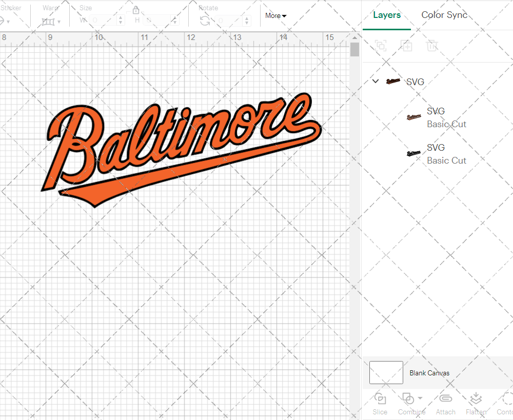Click the Rotate icon in toolbar
The width and height of the screenshot is (513, 420).
pyautogui.click(x=205, y=21)
